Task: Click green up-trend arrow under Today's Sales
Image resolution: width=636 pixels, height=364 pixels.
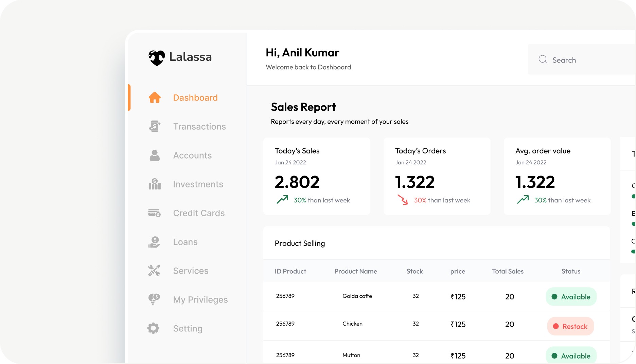Action: (282, 199)
